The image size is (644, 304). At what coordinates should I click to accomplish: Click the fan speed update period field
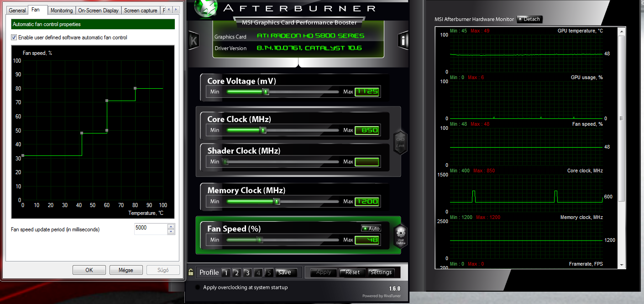click(x=151, y=229)
